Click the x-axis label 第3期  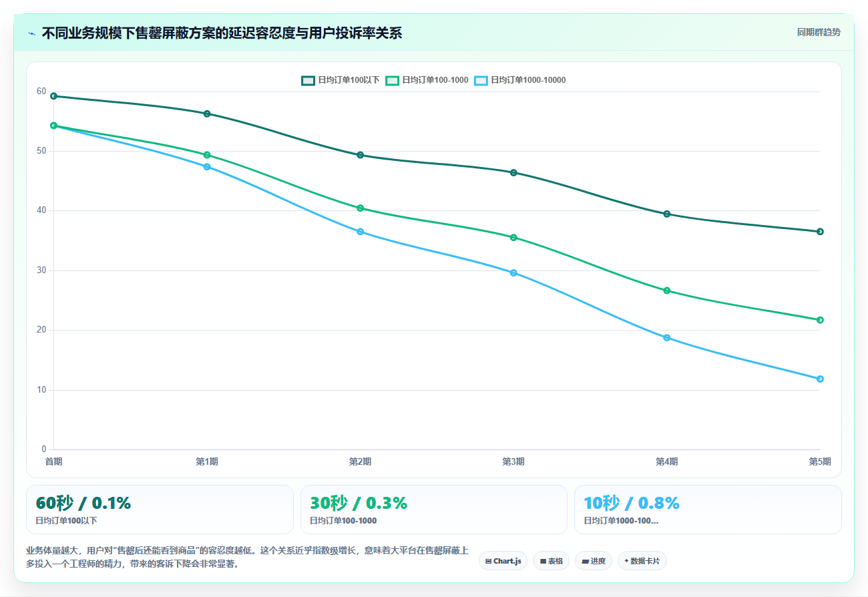coord(513,461)
